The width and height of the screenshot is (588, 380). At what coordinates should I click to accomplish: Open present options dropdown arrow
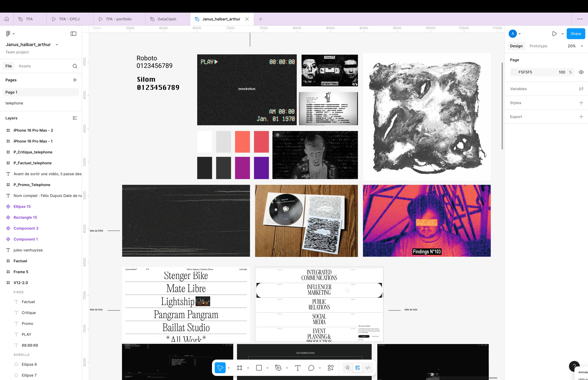[562, 34]
